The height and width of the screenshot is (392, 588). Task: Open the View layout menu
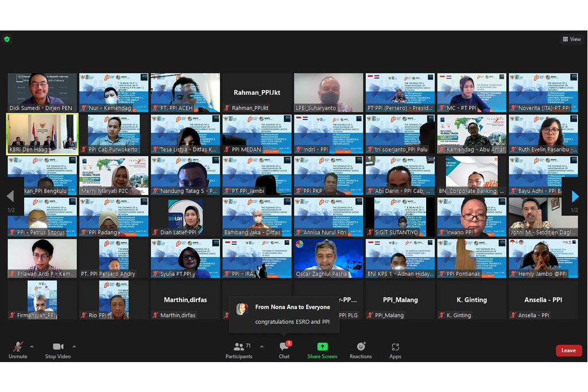pos(572,39)
